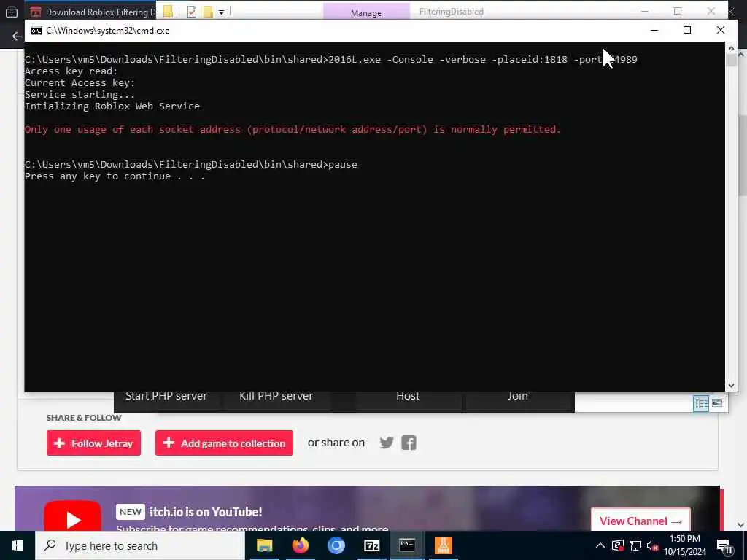Click the cmd.exe title bar icon
Screen dimensions: 747x560
[x=36, y=31]
